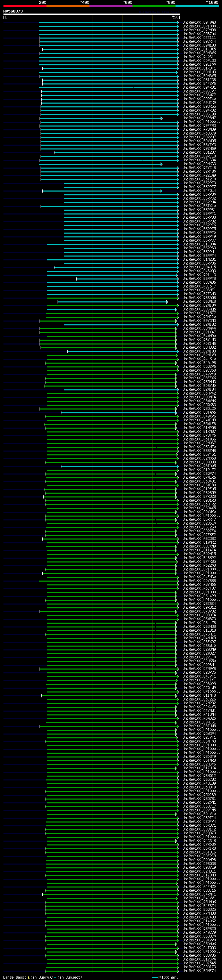Select hit label UniRef100_C5Y2F0
Image resolution: width=222 pixels, height=980 pixels.
[x=199, y=179]
